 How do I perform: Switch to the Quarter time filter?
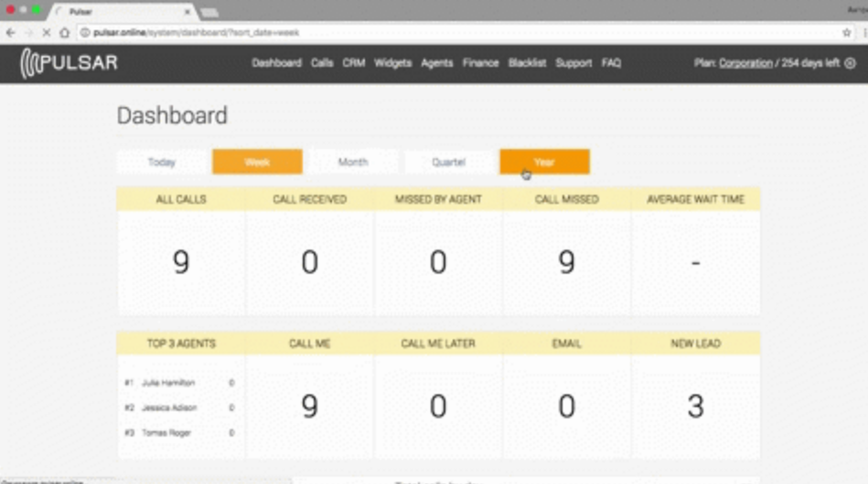[448, 162]
